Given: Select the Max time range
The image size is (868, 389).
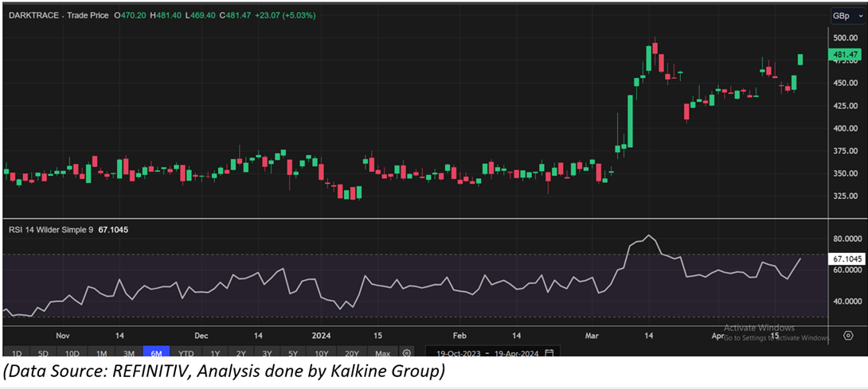Looking at the screenshot, I should coord(382,353).
